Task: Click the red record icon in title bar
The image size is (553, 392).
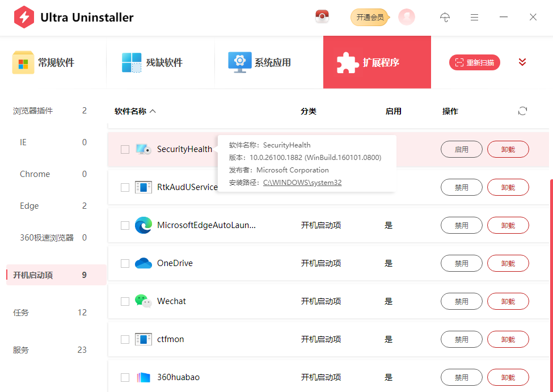Action: coord(322,17)
